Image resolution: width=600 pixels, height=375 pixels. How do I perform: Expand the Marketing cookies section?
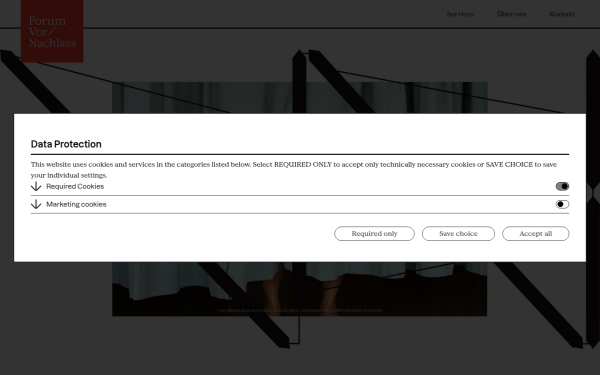300,204
